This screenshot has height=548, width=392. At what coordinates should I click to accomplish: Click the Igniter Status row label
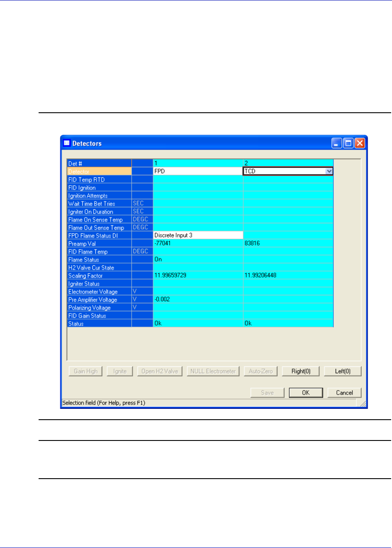click(x=99, y=284)
